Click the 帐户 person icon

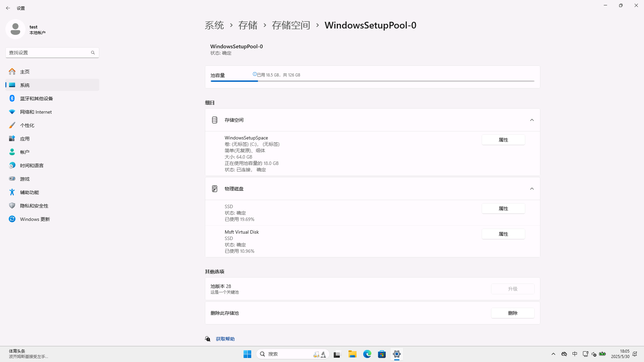(12, 152)
